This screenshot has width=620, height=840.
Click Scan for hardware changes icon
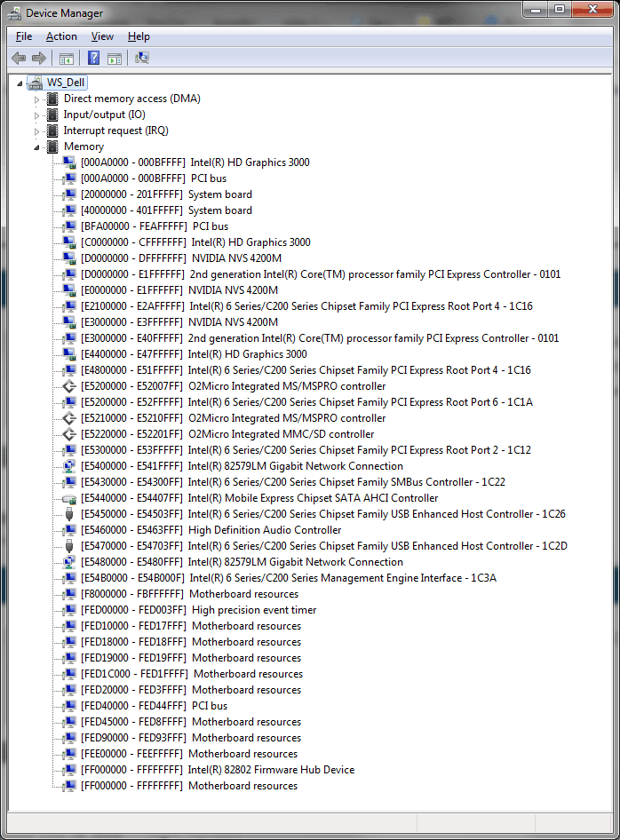[141, 59]
